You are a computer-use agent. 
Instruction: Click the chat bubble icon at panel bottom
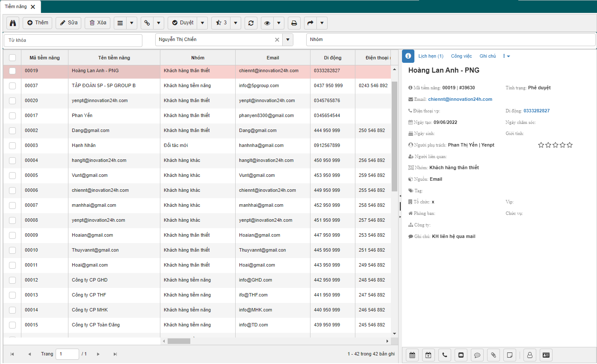(477, 355)
